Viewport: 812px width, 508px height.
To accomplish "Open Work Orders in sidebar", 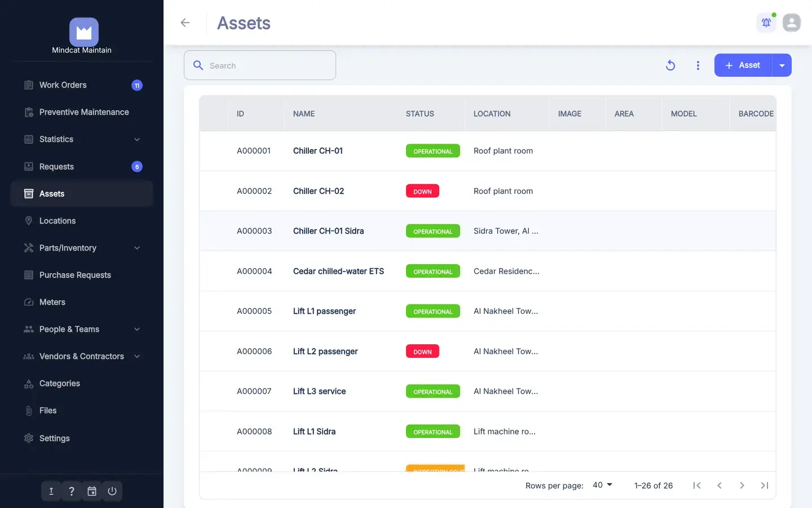I will coord(82,85).
